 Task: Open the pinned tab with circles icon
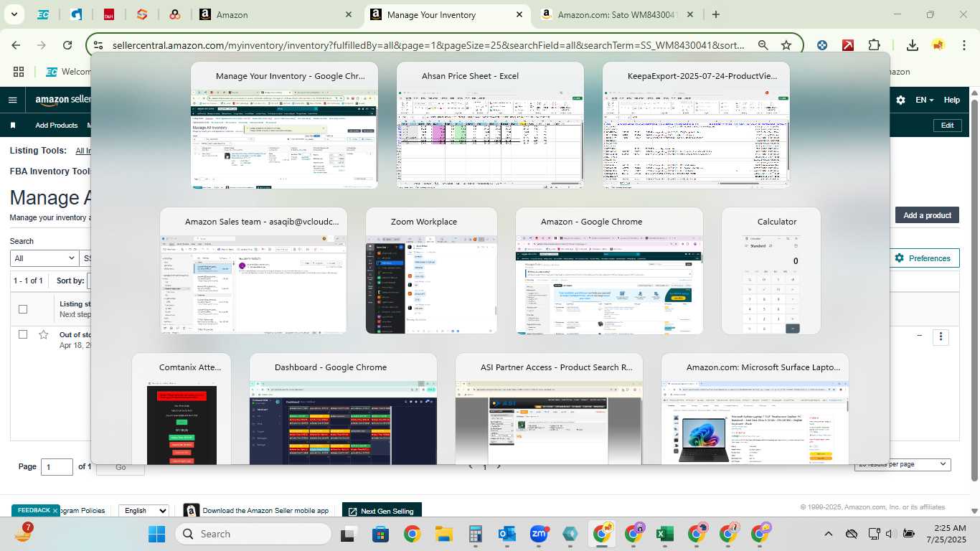pyautogui.click(x=175, y=14)
